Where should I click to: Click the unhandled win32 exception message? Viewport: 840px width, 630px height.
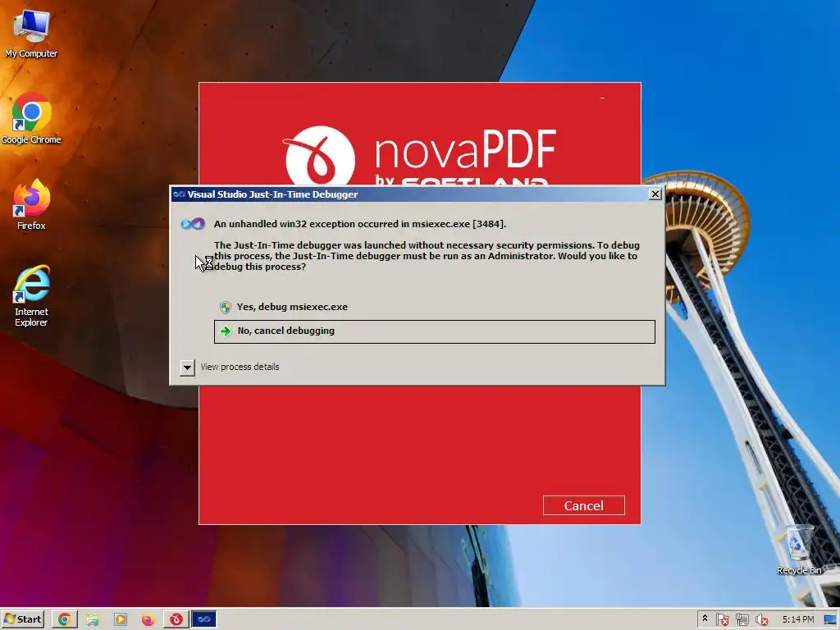(x=360, y=224)
